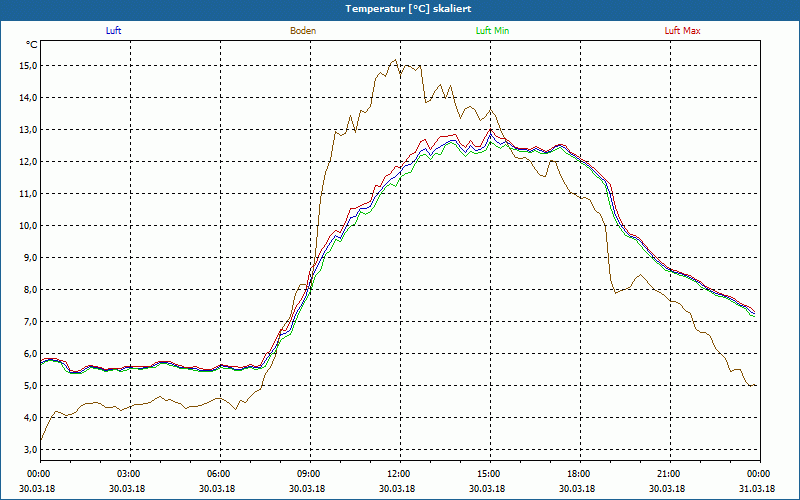The image size is (800, 500).
Task: Select the 15,0 y-axis value
Action: (29, 66)
